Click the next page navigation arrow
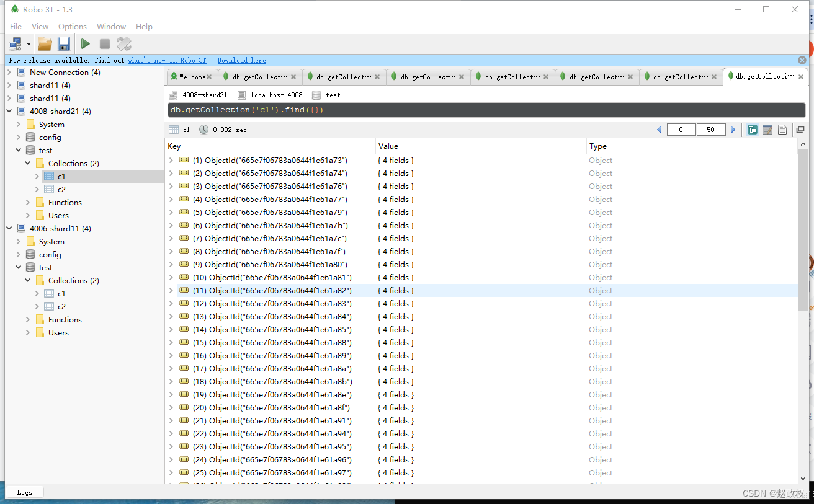Viewport: 814px width, 504px height. [x=733, y=130]
